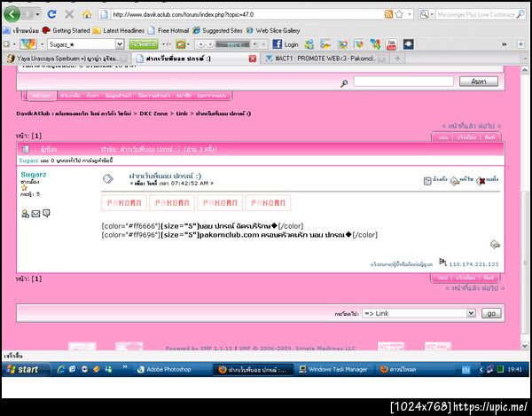Image resolution: width=532 pixels, height=416 pixels.
Task: Click the IP address 118.174.221.123 link
Action: [473, 264]
